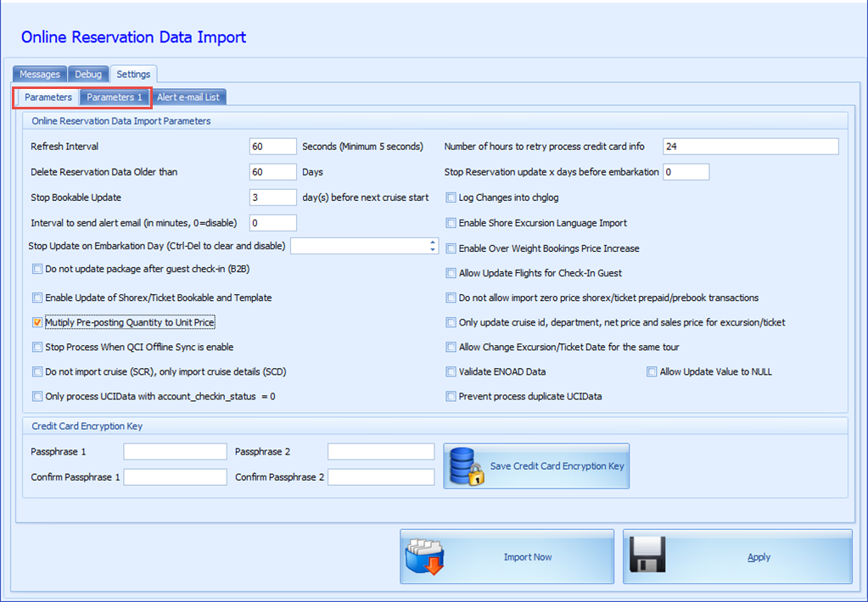Image resolution: width=868 pixels, height=602 pixels.
Task: Click the floppy disk Apply icon
Action: point(647,555)
